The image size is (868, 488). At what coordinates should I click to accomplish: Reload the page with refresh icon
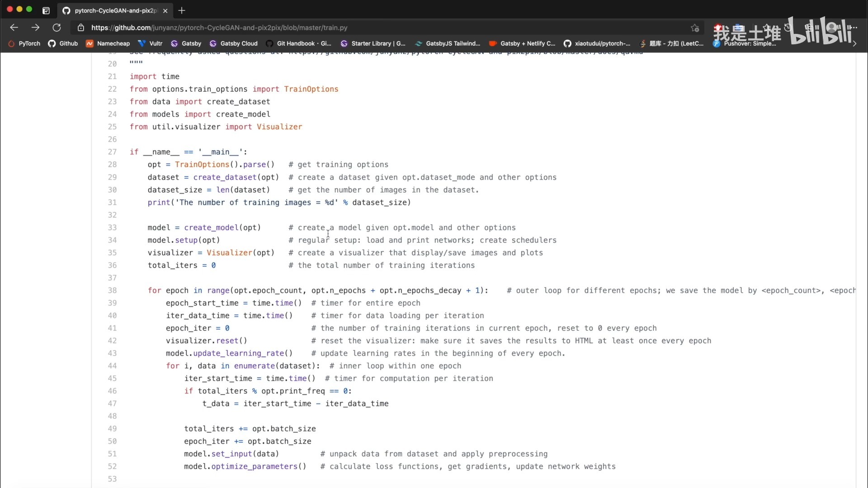tap(57, 28)
